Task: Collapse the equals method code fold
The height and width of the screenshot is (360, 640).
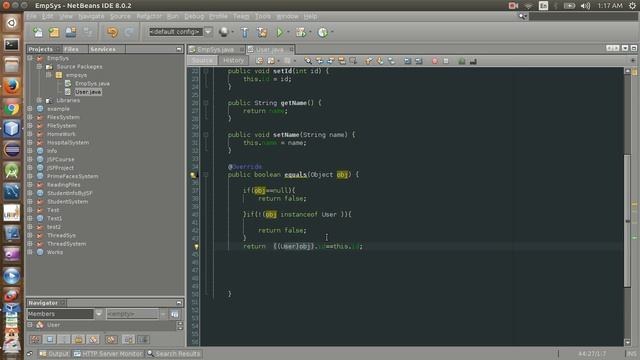Action: point(206,175)
